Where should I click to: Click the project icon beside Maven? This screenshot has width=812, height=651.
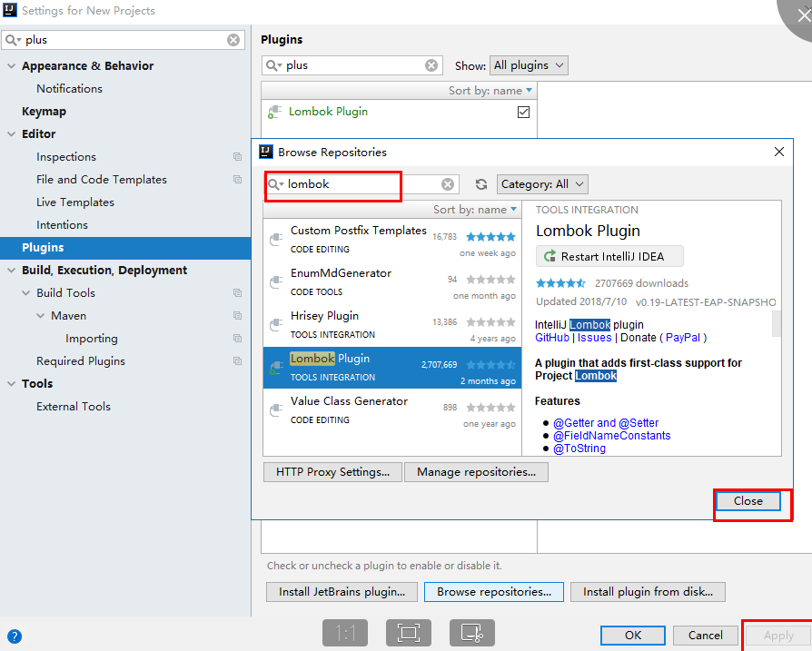coord(237,316)
